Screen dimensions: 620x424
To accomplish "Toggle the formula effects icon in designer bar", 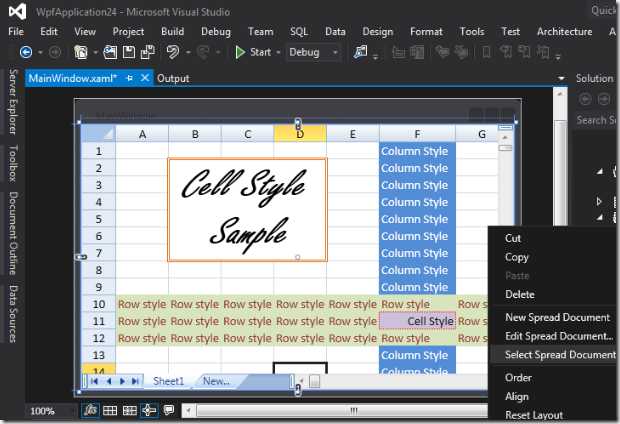I will [x=92, y=410].
